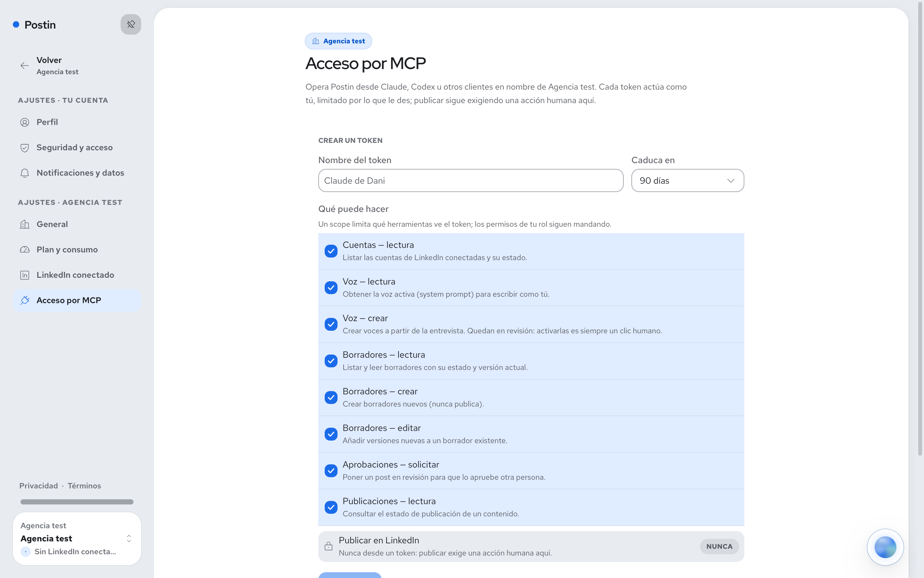
Task: Click the Agencia test badge above the title
Action: (338, 41)
